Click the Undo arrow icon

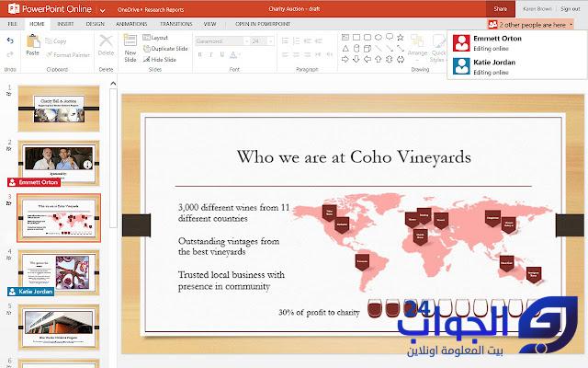(x=10, y=42)
